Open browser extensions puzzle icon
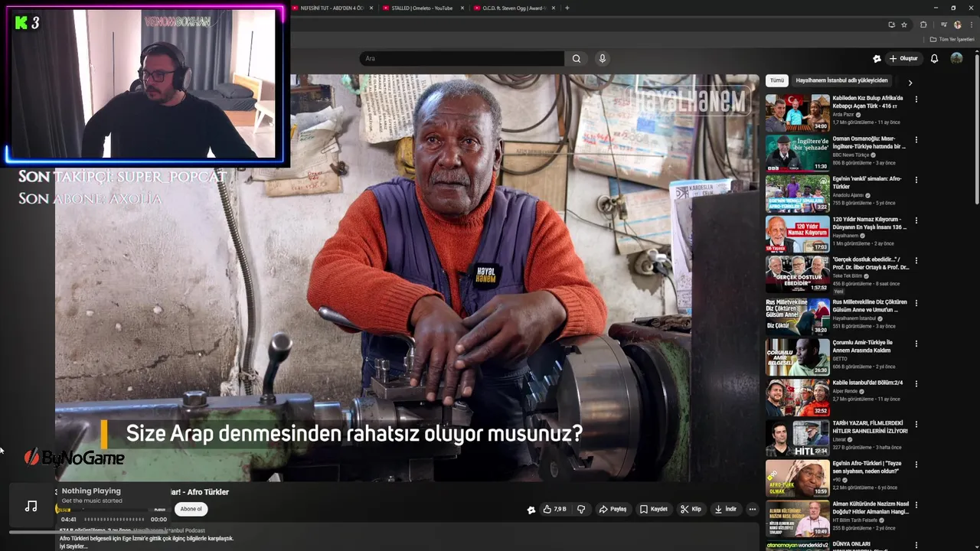980x551 pixels. [923, 24]
